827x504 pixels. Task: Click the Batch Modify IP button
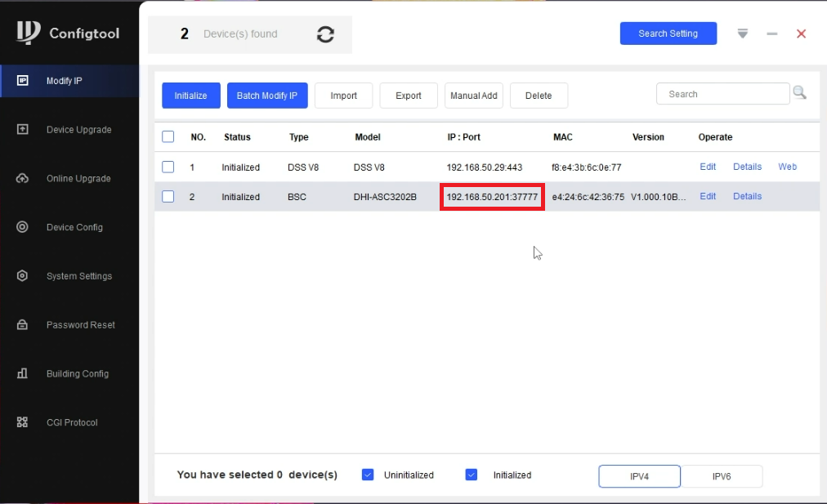tap(267, 96)
